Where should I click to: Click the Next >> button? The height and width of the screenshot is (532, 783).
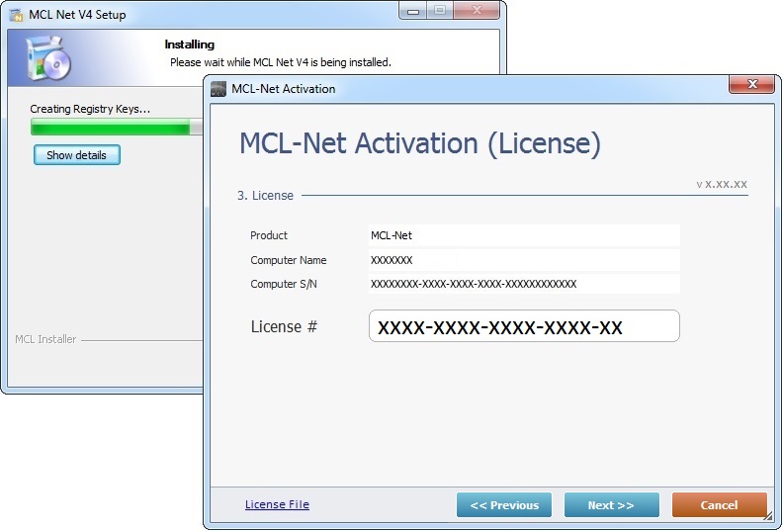(x=611, y=505)
